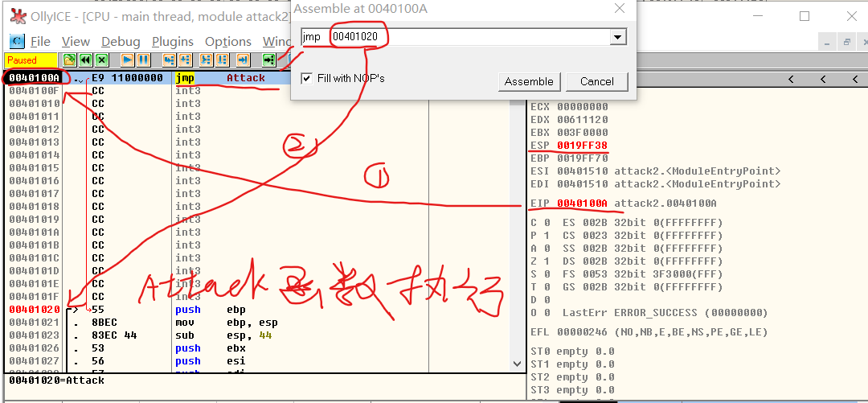Click the Open file toolbar icon
The width and height of the screenshot is (868, 403).
70,60
